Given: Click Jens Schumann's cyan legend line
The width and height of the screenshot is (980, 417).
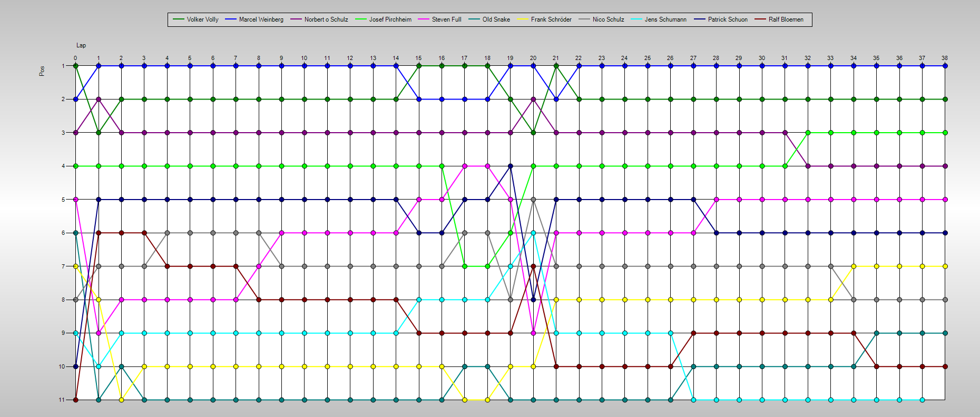Looking at the screenshot, I should click(636, 19).
